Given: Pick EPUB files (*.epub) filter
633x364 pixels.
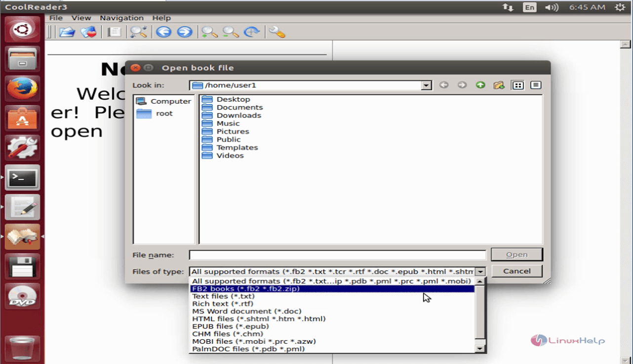Looking at the screenshot, I should coord(332,326).
